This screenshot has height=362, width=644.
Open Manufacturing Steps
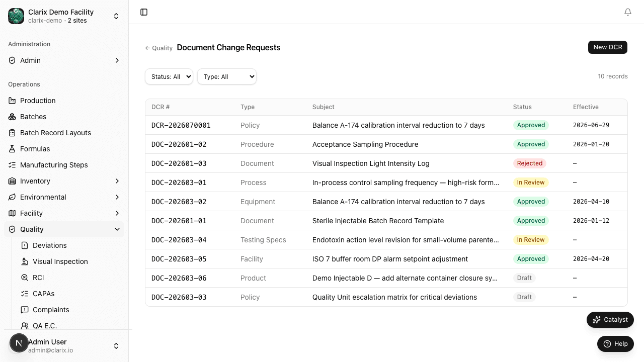point(64,165)
